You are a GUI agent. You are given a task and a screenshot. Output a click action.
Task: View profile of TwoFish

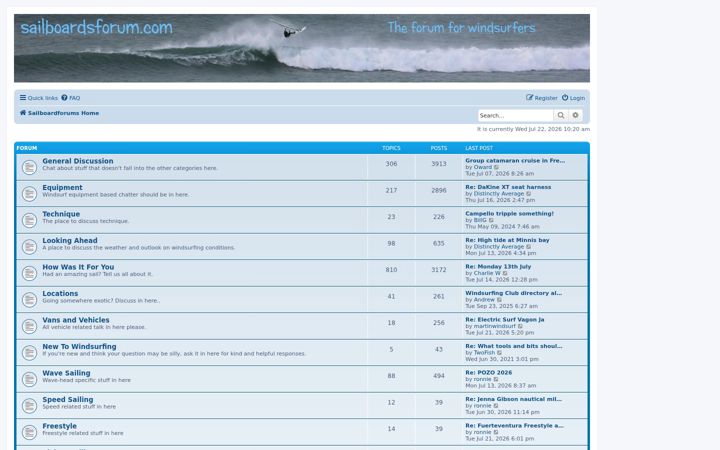click(x=484, y=353)
